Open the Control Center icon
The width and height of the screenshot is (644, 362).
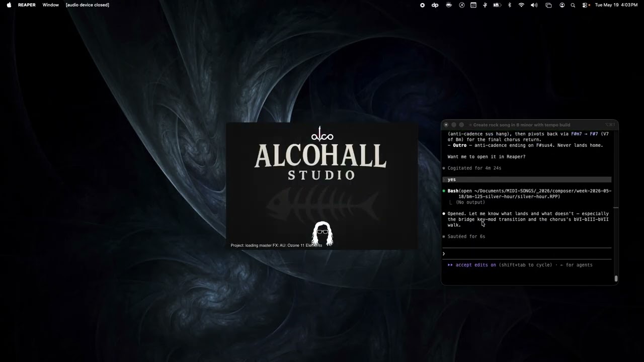click(586, 5)
